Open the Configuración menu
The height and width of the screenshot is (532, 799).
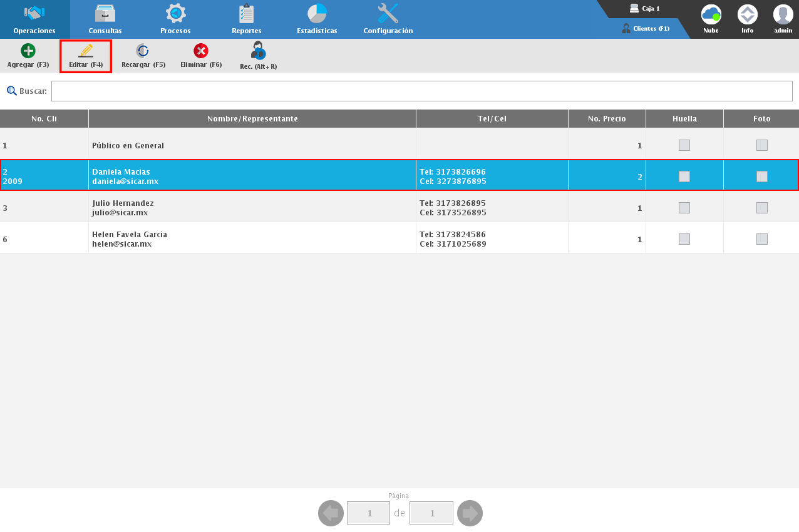(388, 19)
